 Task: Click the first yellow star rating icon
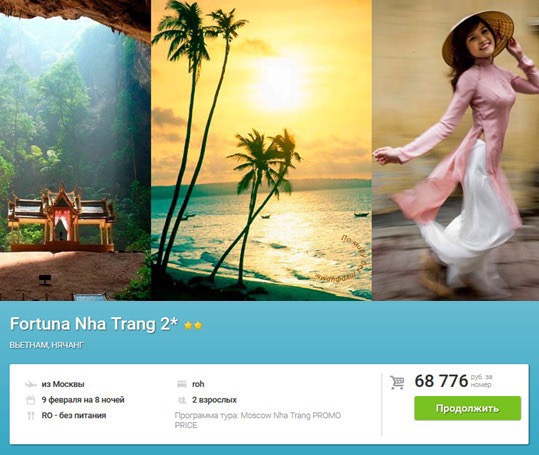[x=188, y=325]
